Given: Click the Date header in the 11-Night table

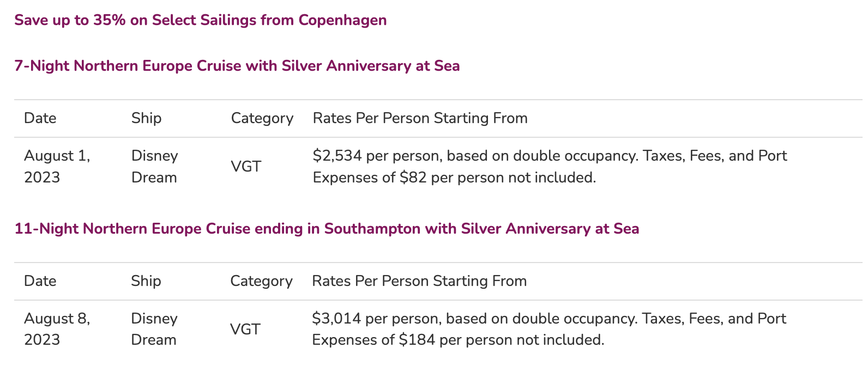Looking at the screenshot, I should (x=40, y=281).
